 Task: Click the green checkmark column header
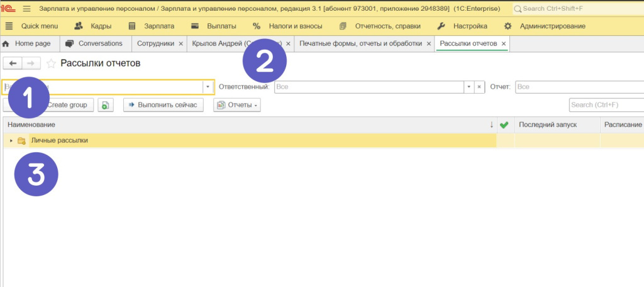tap(504, 125)
